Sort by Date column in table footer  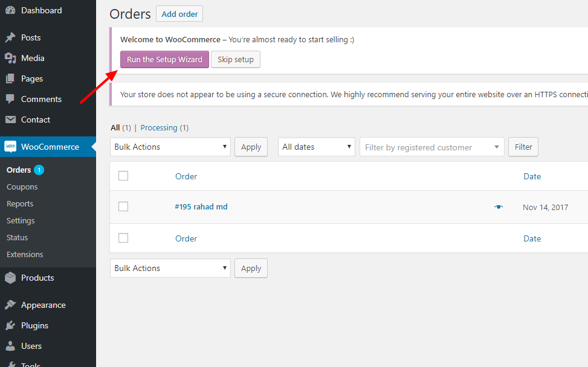[x=532, y=238]
